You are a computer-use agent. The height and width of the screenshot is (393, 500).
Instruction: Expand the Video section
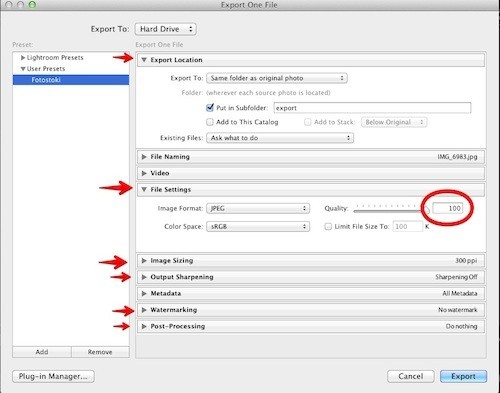(144, 173)
